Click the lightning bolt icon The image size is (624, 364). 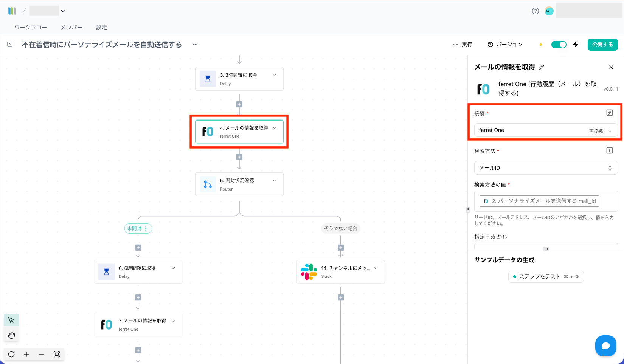click(576, 45)
